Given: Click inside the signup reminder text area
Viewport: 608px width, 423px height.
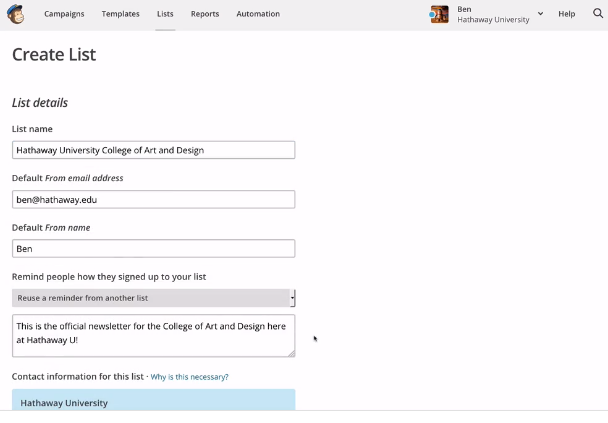Looking at the screenshot, I should point(150,335).
